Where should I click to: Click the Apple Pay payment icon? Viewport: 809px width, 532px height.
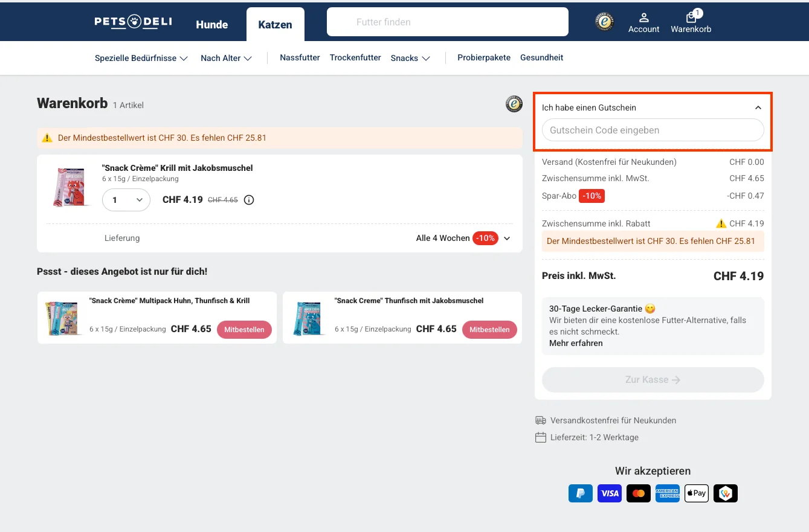coord(696,493)
